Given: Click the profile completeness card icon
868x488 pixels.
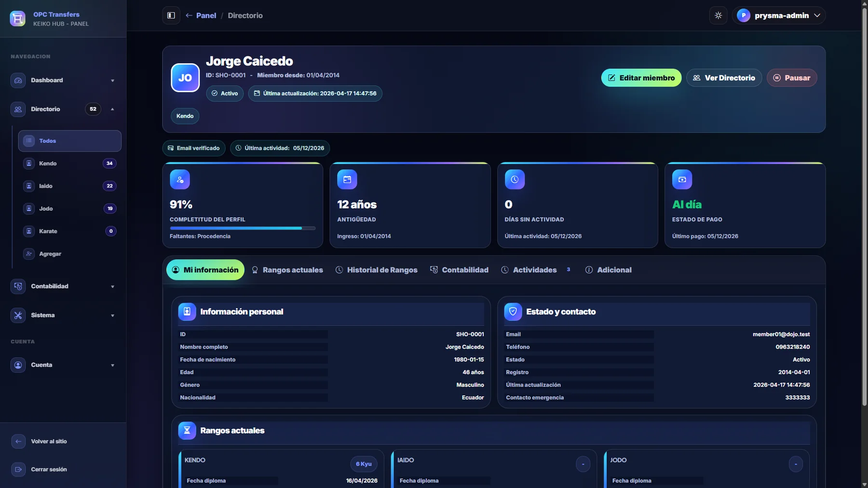Looking at the screenshot, I should 180,179.
